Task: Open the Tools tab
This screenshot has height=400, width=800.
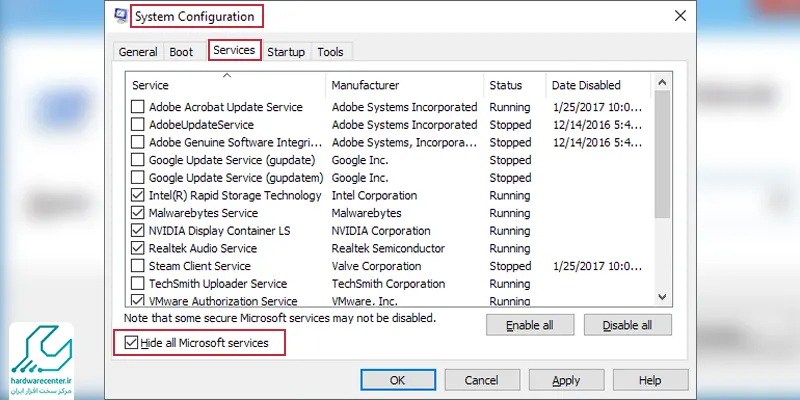Action: (x=330, y=52)
